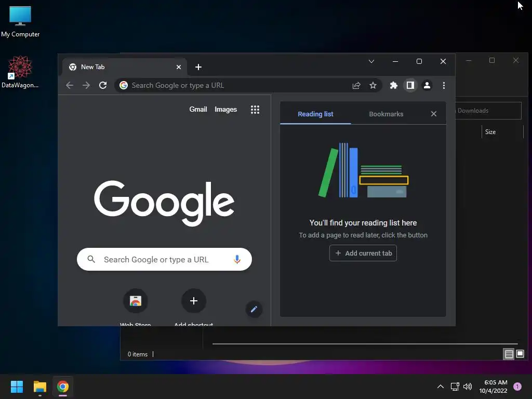Open the Windows Start menu
Viewport: 532px width, 399px height.
tap(17, 387)
